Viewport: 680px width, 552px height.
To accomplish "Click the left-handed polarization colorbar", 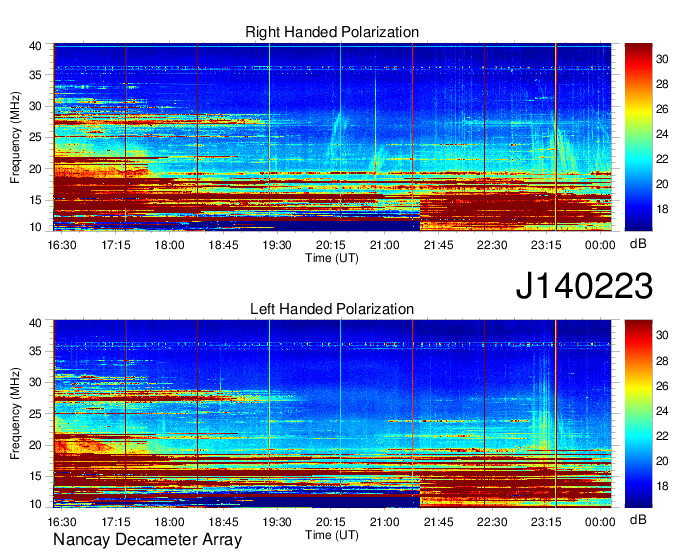I will point(638,414).
